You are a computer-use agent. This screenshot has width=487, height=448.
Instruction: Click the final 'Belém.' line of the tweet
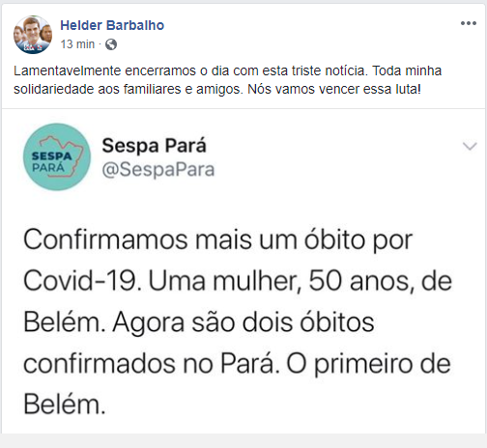point(65,405)
